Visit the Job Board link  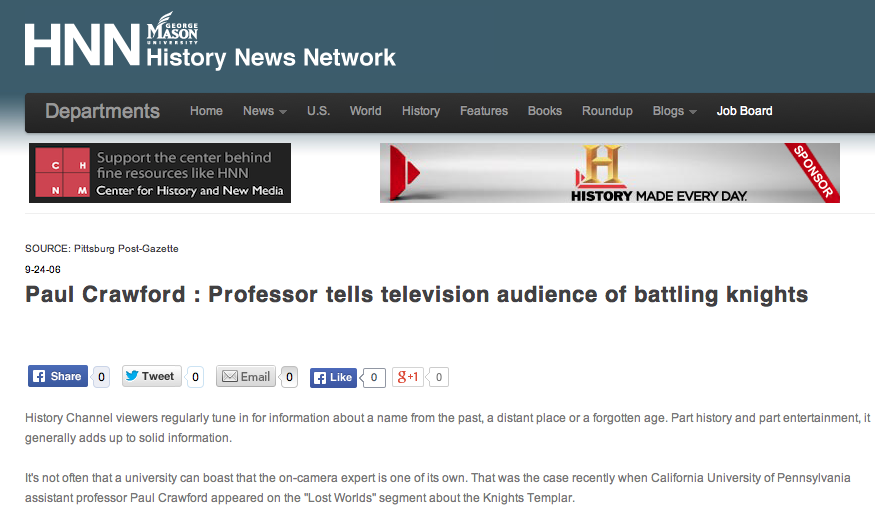tap(744, 111)
